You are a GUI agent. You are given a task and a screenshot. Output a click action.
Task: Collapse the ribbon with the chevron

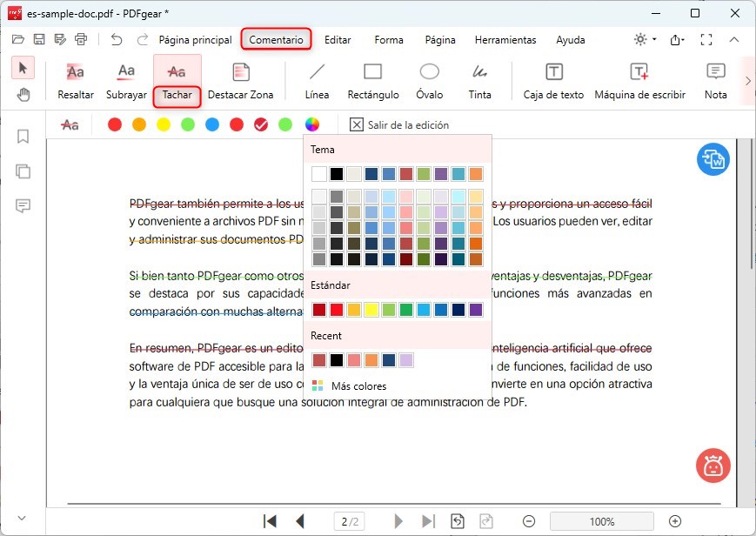(734, 39)
